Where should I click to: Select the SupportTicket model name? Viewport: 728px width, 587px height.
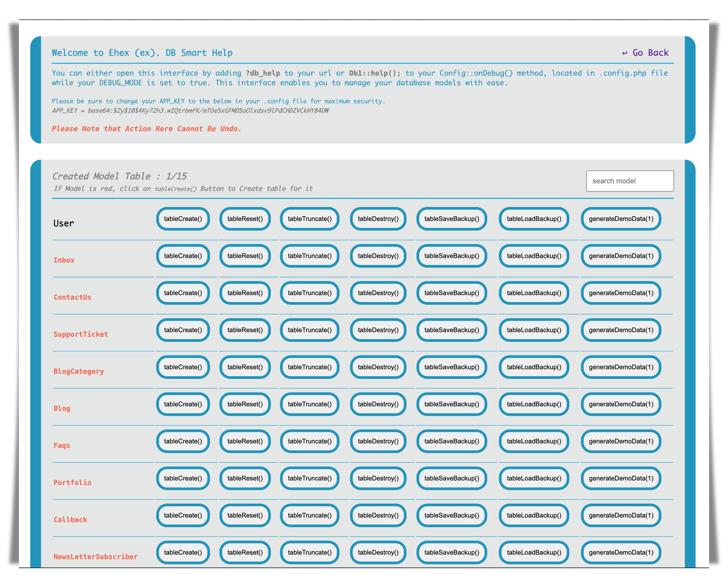[81, 335]
